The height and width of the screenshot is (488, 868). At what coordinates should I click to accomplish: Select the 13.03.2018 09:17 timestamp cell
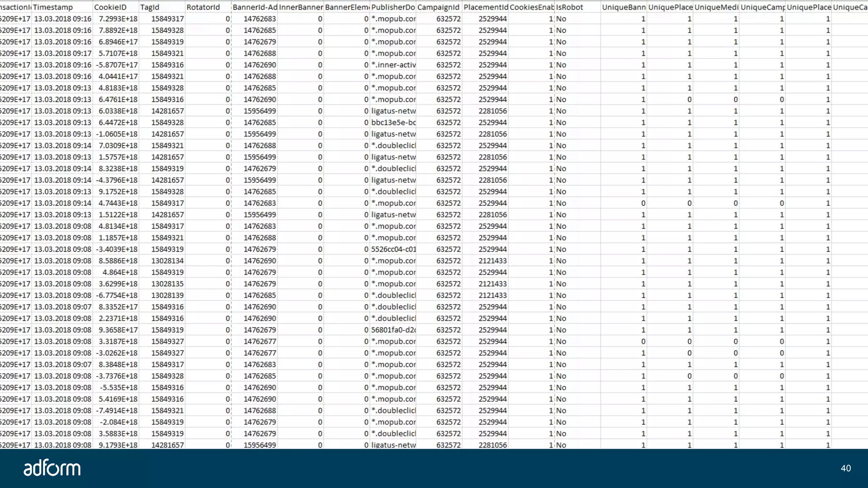click(62, 53)
